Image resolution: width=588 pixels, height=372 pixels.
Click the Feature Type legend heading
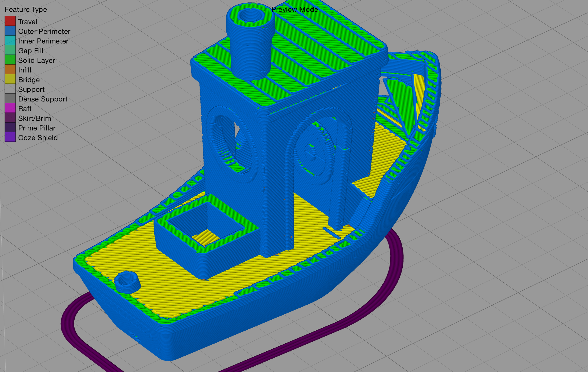(x=26, y=9)
